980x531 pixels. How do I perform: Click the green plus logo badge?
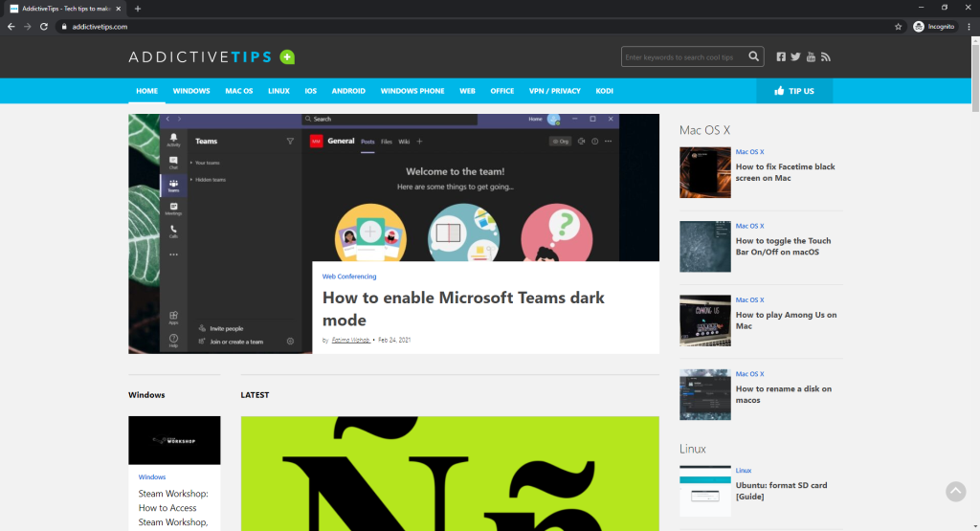click(287, 56)
